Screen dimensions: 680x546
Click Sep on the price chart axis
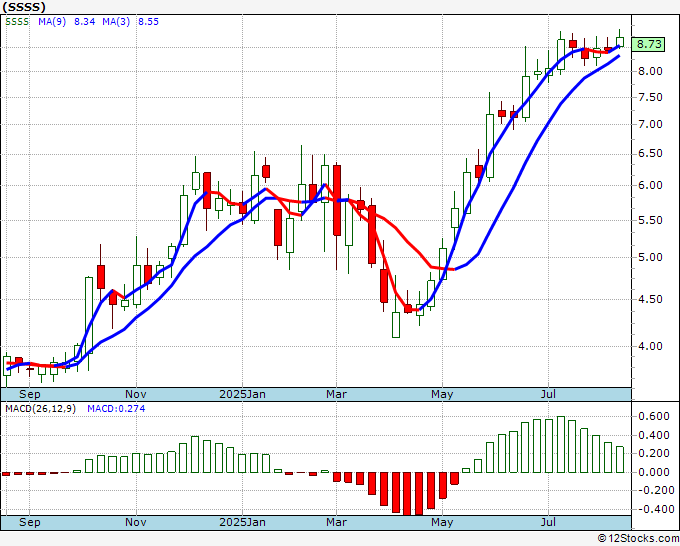(29, 394)
